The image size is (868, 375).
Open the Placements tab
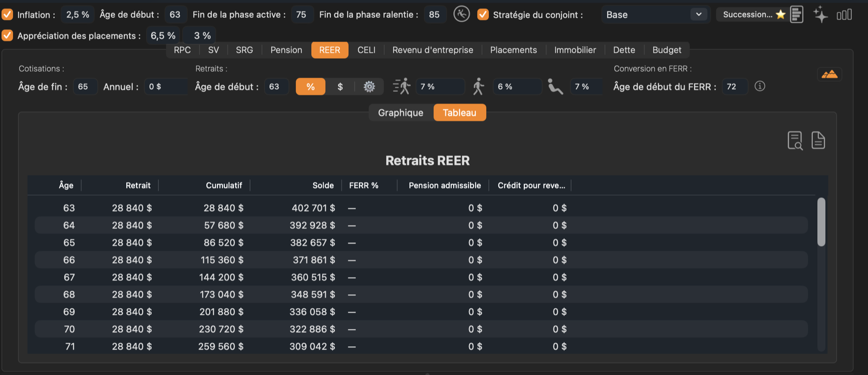513,50
